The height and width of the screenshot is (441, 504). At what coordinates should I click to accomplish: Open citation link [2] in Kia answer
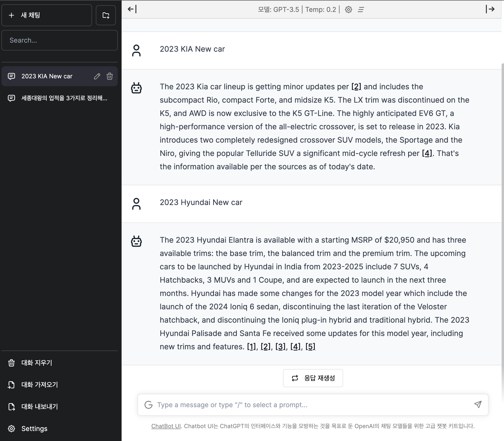click(x=356, y=87)
